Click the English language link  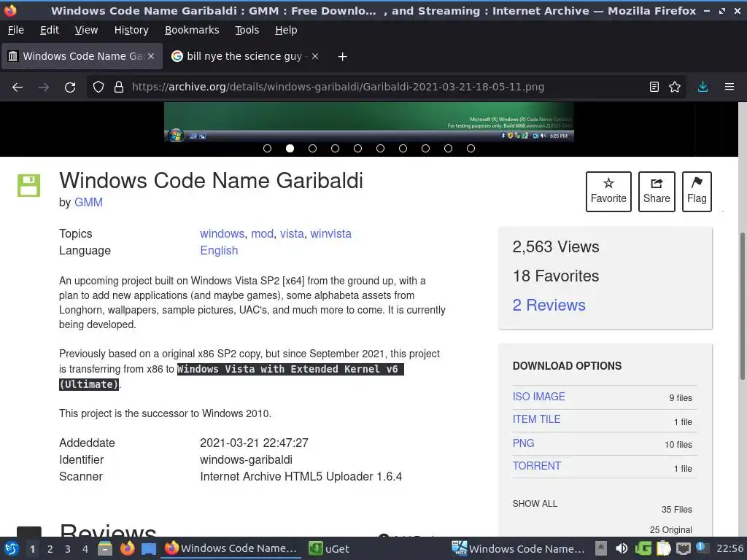(x=219, y=251)
